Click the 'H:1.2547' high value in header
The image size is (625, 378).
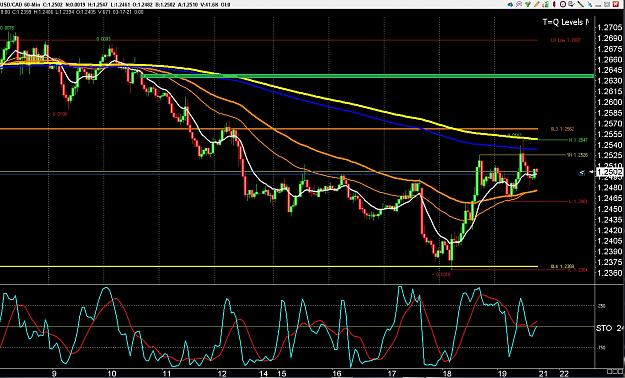[98, 5]
